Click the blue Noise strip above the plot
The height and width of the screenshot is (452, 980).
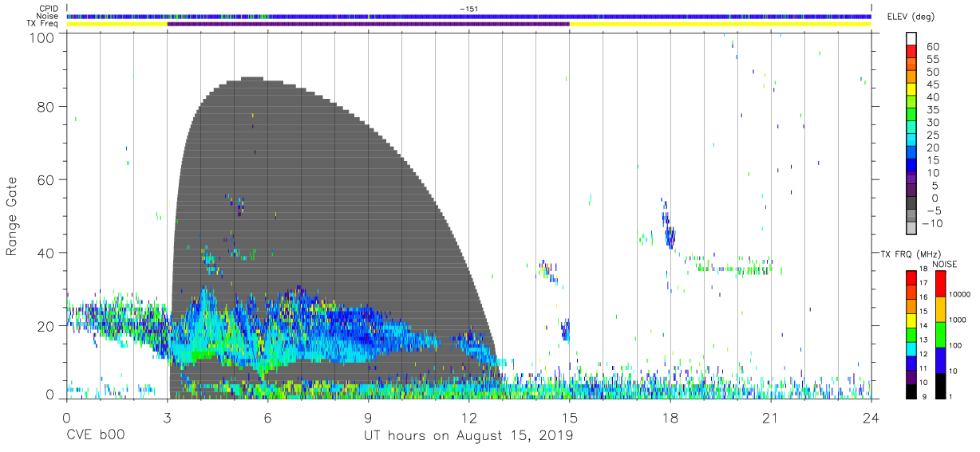[468, 16]
